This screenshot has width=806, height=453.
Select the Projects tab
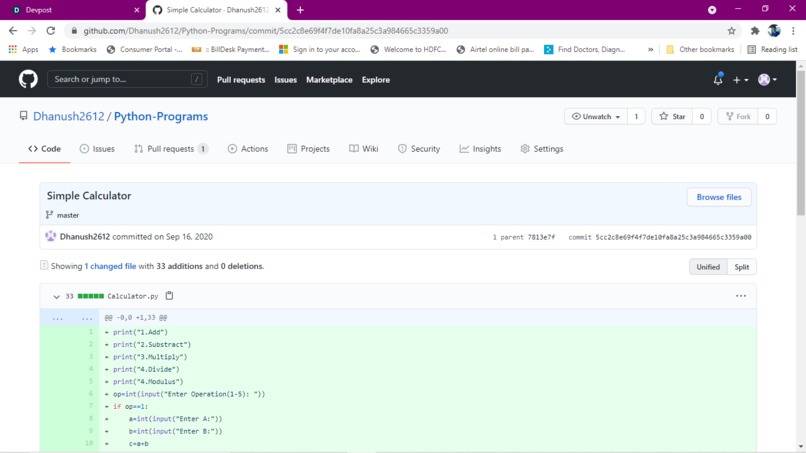(308, 149)
